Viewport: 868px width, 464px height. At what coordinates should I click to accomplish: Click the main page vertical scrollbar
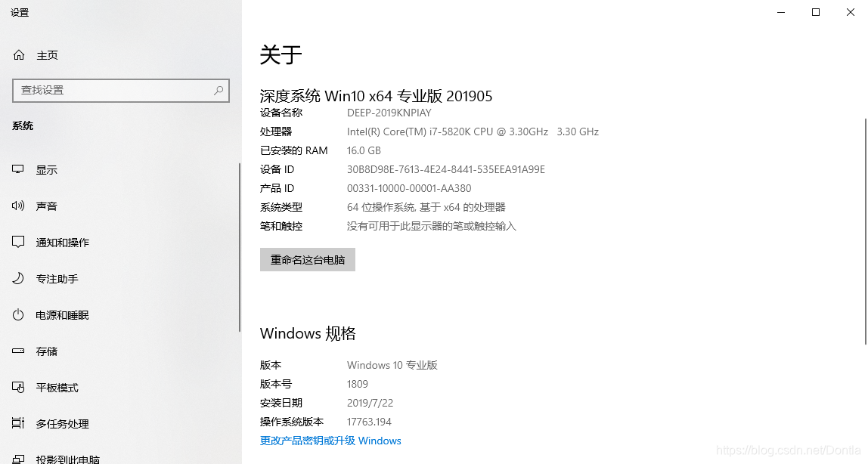(865, 231)
